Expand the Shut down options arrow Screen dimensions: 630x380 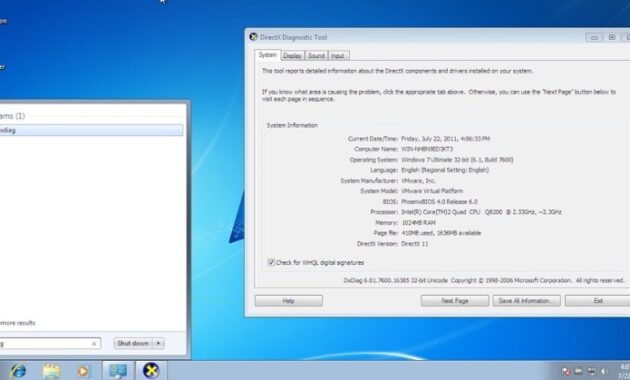(x=159, y=343)
